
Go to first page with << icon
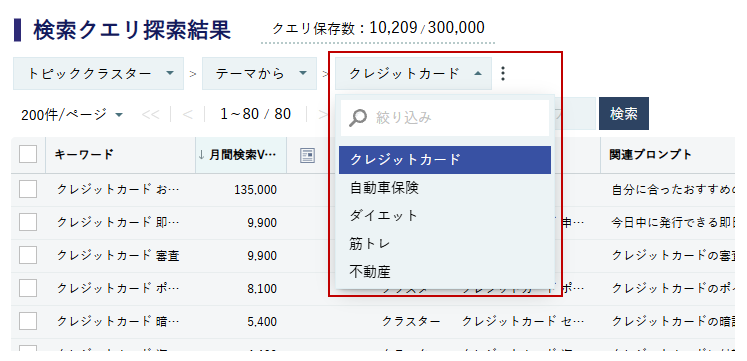click(151, 114)
